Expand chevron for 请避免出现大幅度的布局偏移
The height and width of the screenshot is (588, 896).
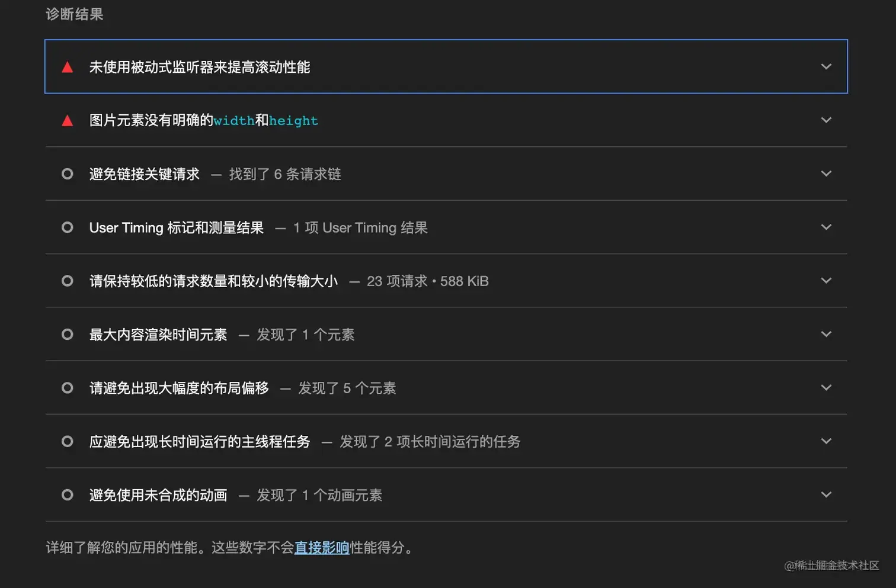click(826, 387)
